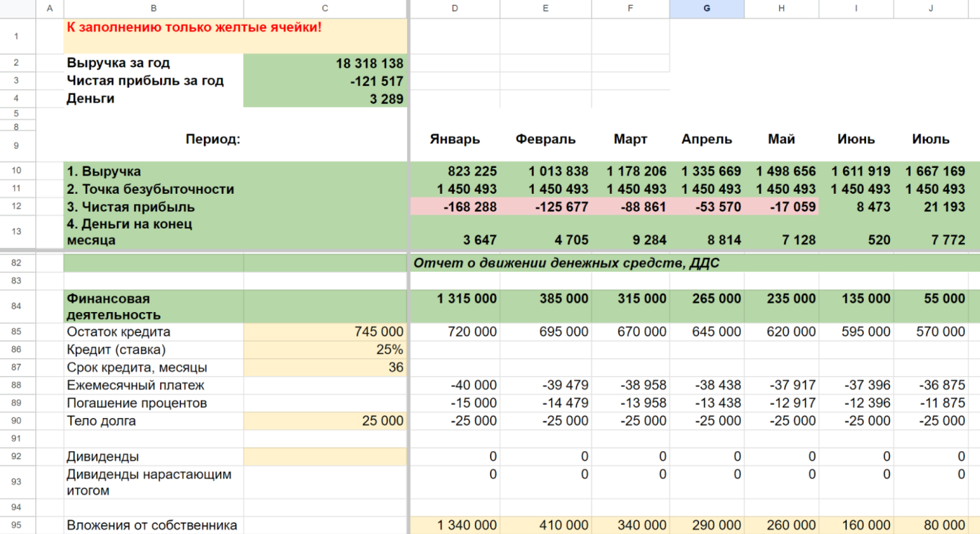980x534 pixels.
Task: Select the Отчет о движении денежных средств heading
Action: click(566, 264)
